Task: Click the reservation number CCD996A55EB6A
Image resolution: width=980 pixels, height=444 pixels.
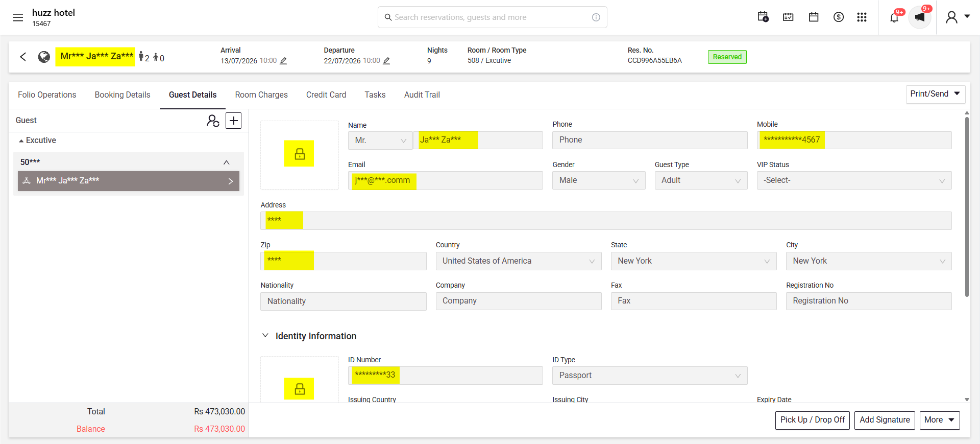Action: pos(655,61)
